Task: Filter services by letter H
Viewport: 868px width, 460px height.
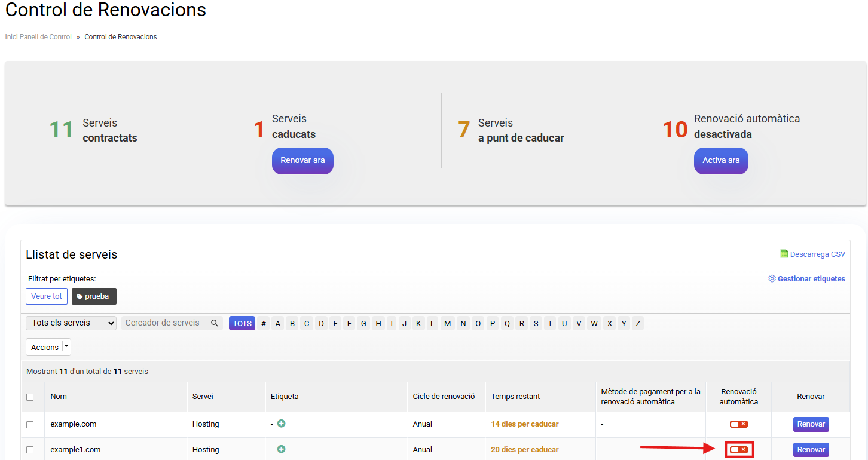Action: (378, 323)
